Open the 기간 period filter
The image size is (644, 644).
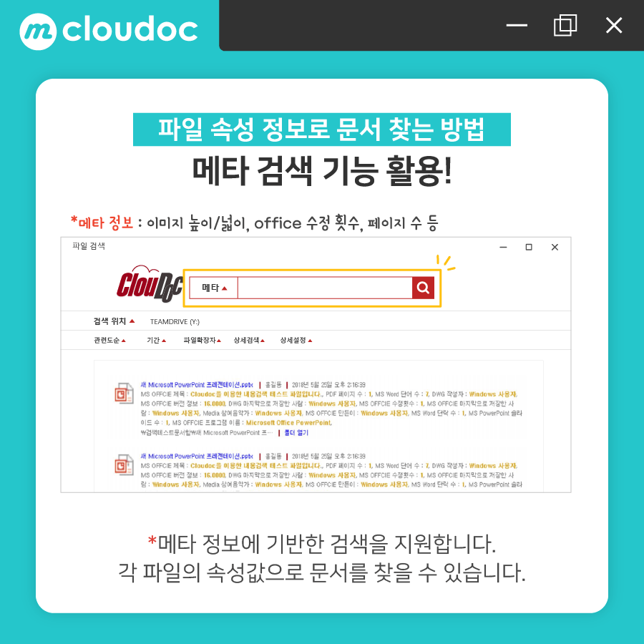[157, 340]
